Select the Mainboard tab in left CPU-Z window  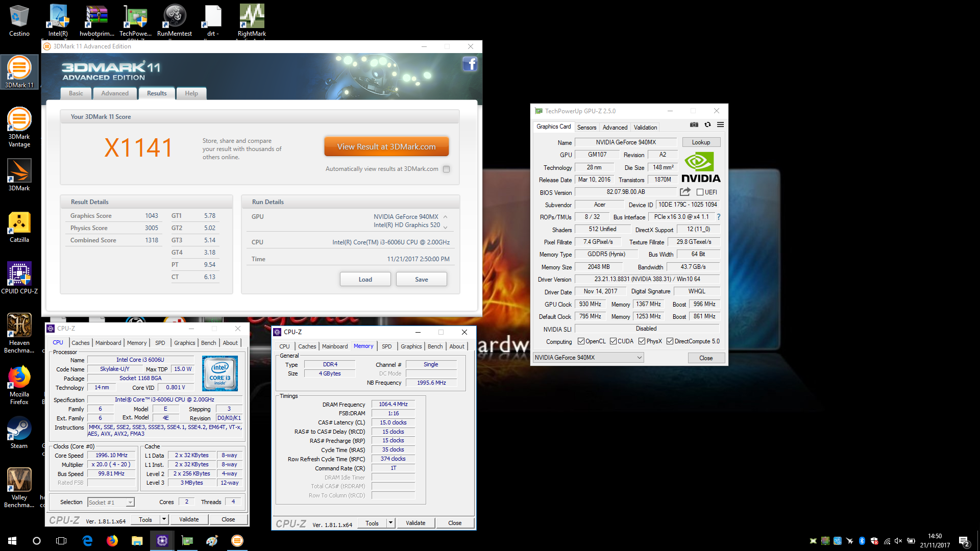tap(108, 343)
